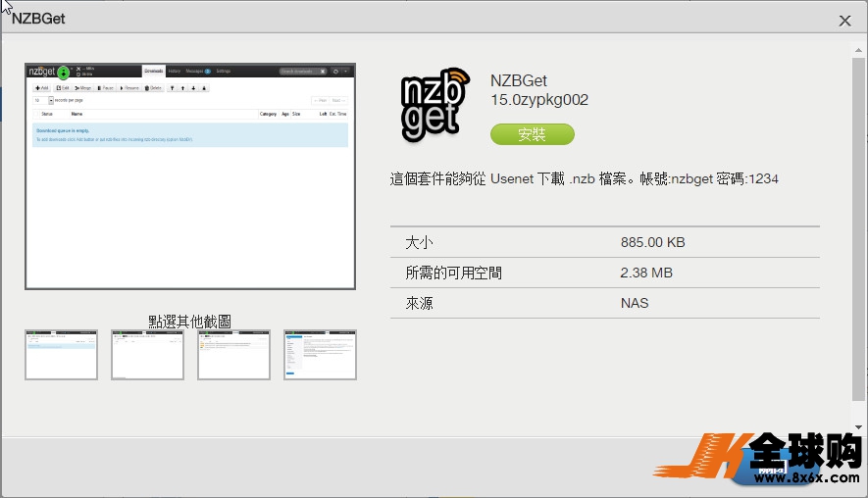868x498 pixels.
Task: Click the Delete trash icon in preview
Action: (147, 88)
